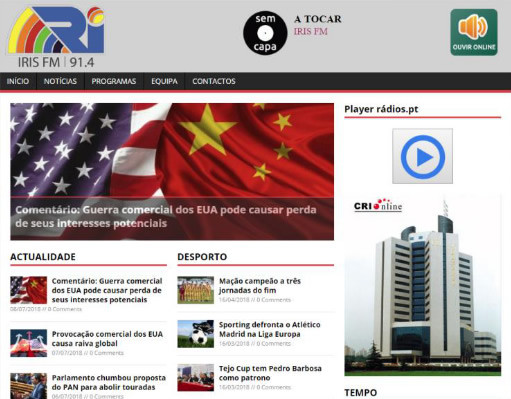This screenshot has width=511, height=399.
Task: Open the CRI online building banner
Action: (x=423, y=285)
